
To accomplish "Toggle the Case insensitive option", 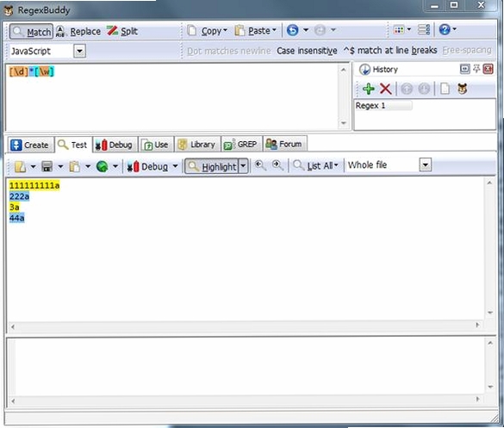I will [307, 51].
